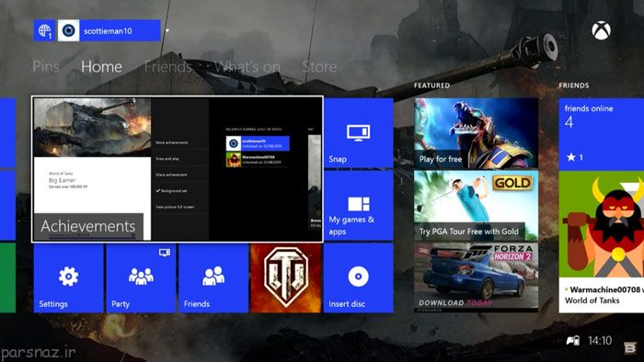
Task: Open Try PGA Tour Free with Gold
Action: [x=476, y=206]
